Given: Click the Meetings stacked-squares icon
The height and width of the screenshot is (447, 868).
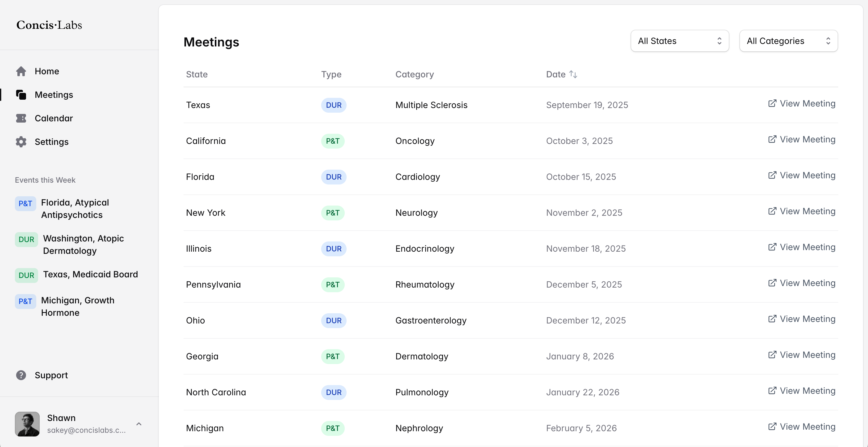Looking at the screenshot, I should pyautogui.click(x=21, y=95).
